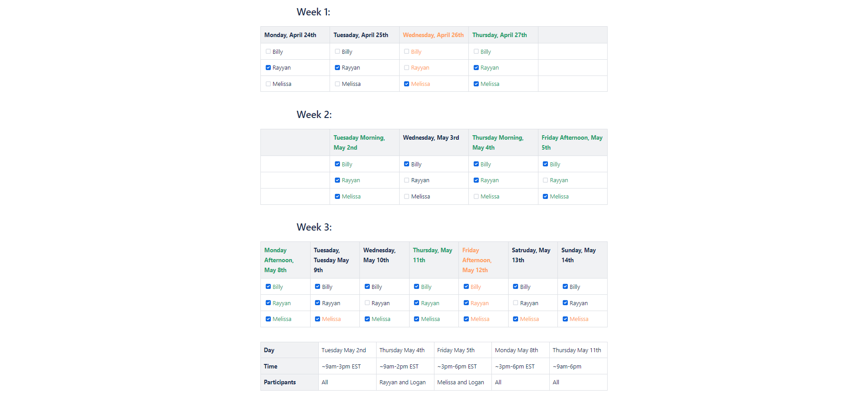The width and height of the screenshot is (868, 406).
Task: Uncheck Melissa under Monday Afternoon, May 8th
Action: (268, 319)
